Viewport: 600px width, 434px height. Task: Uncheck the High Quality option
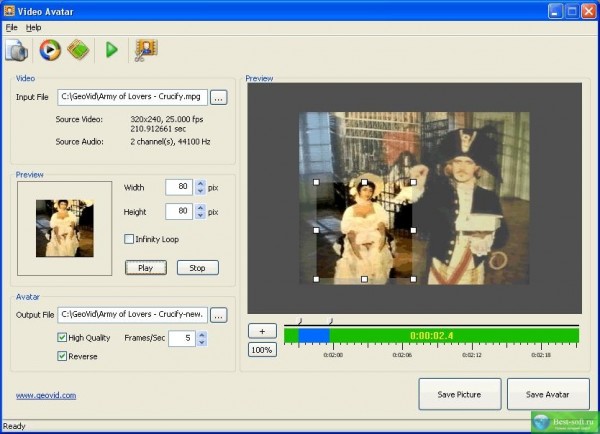coord(63,338)
